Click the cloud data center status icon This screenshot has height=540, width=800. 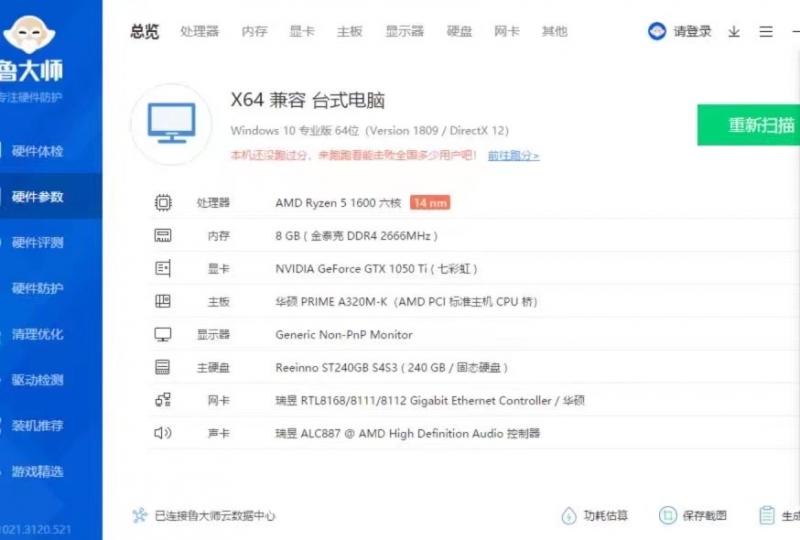coord(139,516)
